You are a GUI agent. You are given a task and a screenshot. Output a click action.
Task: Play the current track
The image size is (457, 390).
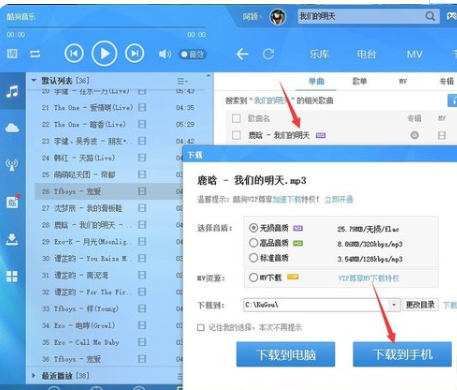(104, 53)
